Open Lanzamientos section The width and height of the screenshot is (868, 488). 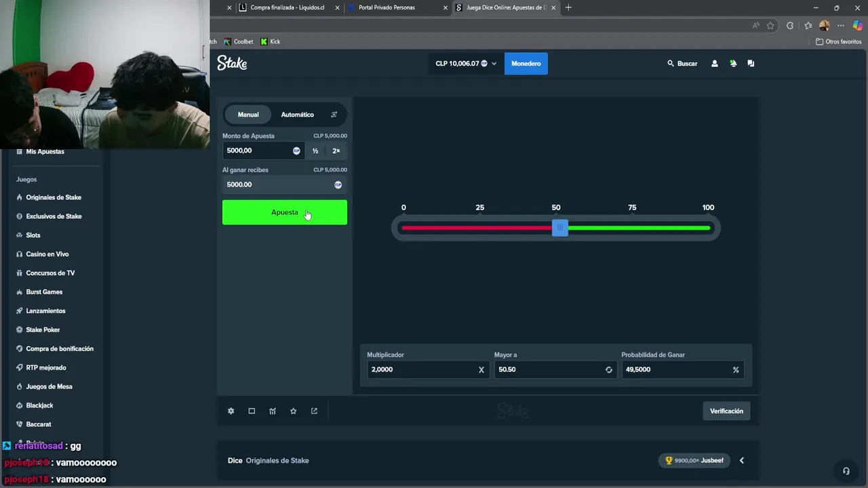coord(45,310)
